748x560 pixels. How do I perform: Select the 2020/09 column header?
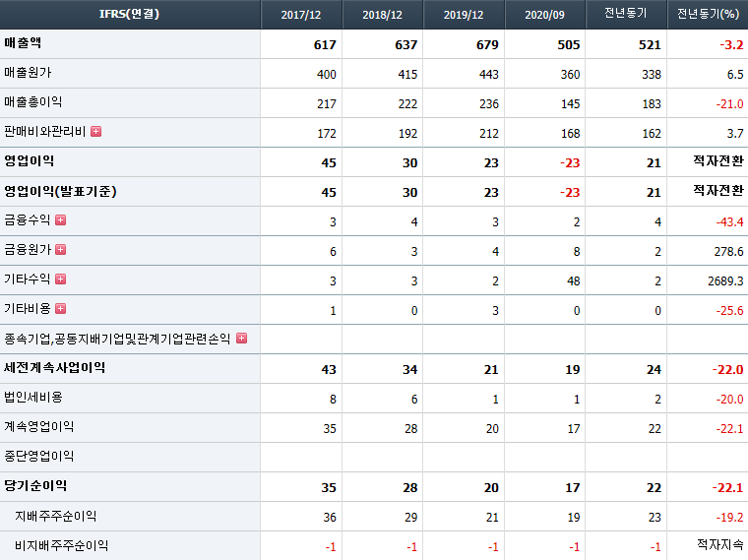point(544,15)
